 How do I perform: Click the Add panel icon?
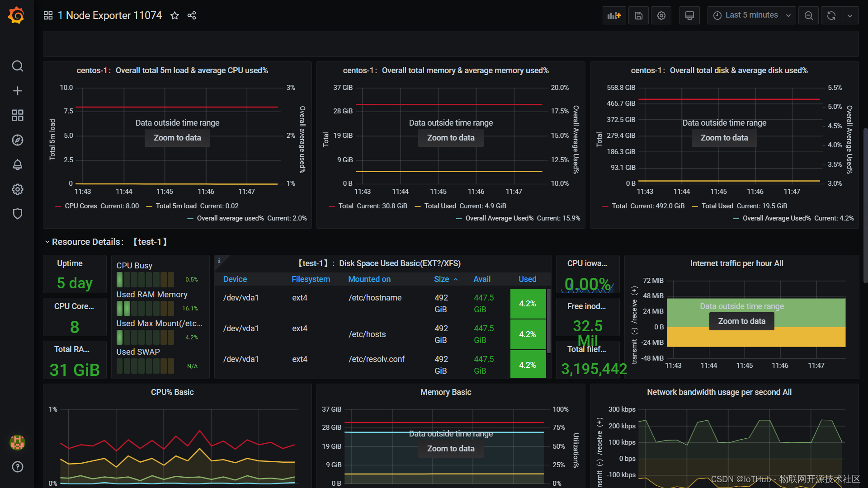[614, 15]
